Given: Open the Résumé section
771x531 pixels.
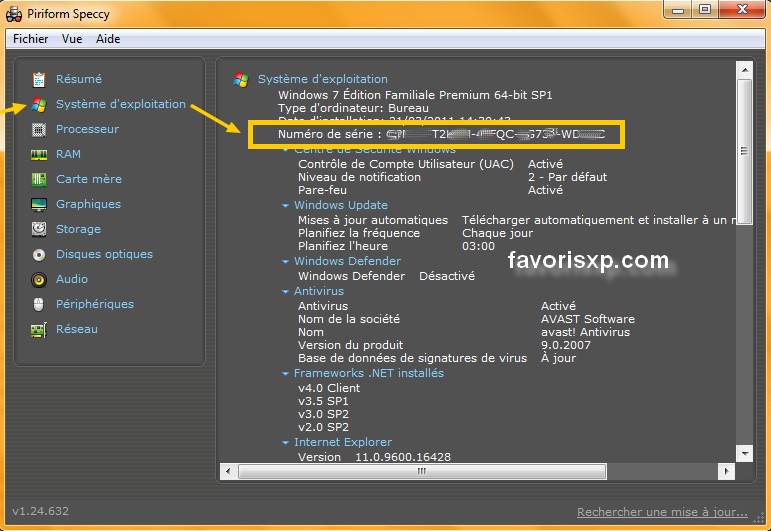Looking at the screenshot, I should coord(79,79).
